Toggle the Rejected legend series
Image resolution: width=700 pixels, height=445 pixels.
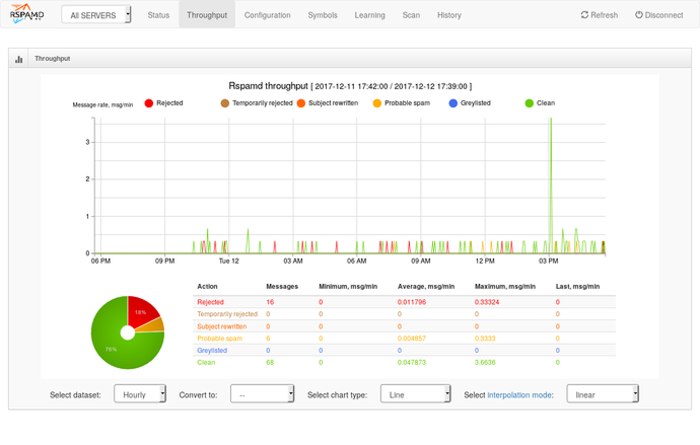tap(149, 103)
